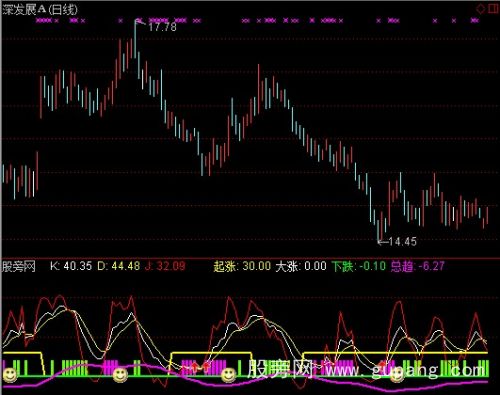Click the 大涨: 0.00 indicator value
This screenshot has height=395, width=500.
click(301, 266)
